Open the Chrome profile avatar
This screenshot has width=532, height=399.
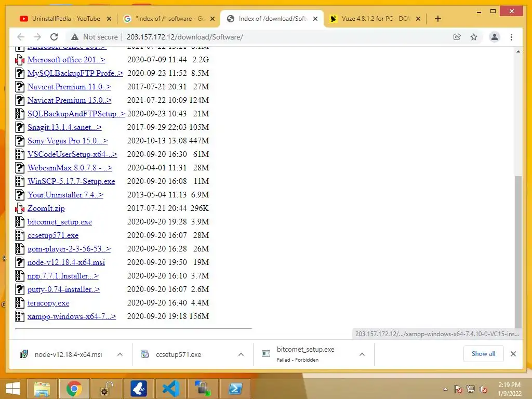[495, 37]
